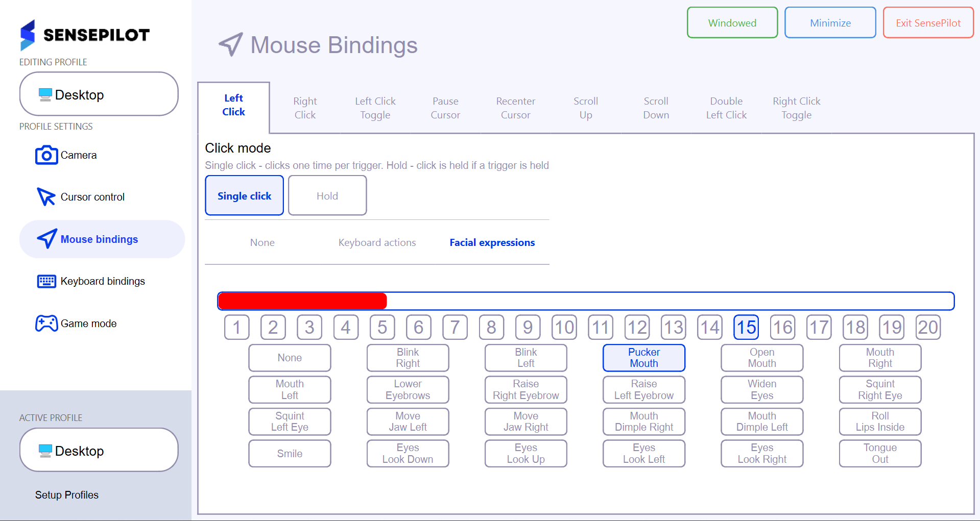The height and width of the screenshot is (521, 980).
Task: Open Setup Profiles
Action: point(67,495)
